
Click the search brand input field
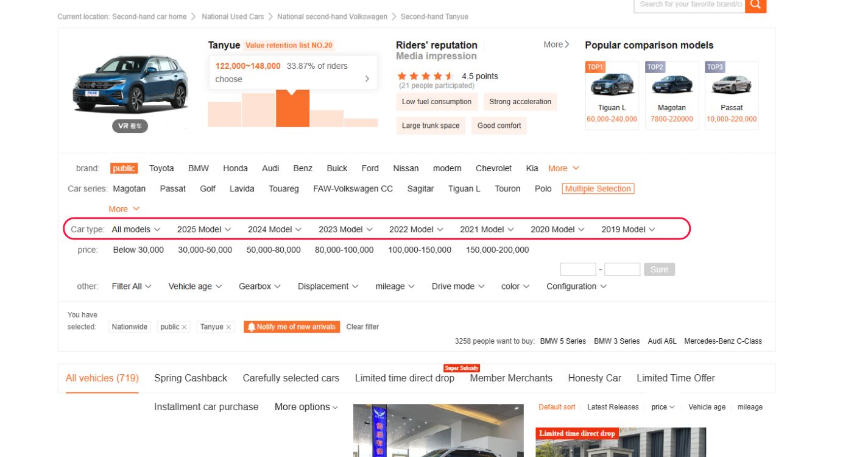point(690,5)
